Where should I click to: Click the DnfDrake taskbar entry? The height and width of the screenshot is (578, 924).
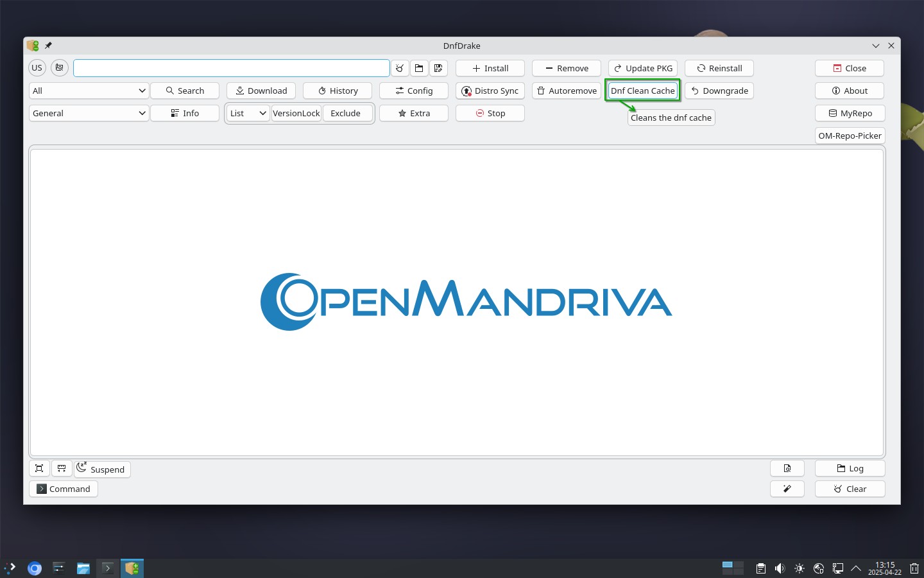click(132, 568)
